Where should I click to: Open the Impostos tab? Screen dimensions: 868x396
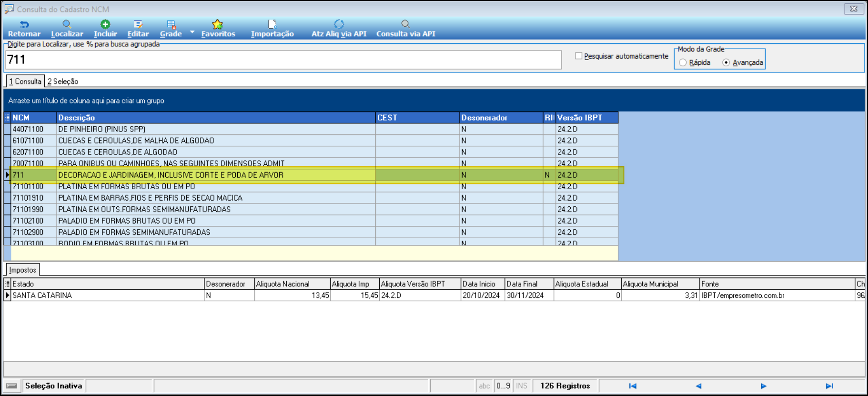[22, 270]
